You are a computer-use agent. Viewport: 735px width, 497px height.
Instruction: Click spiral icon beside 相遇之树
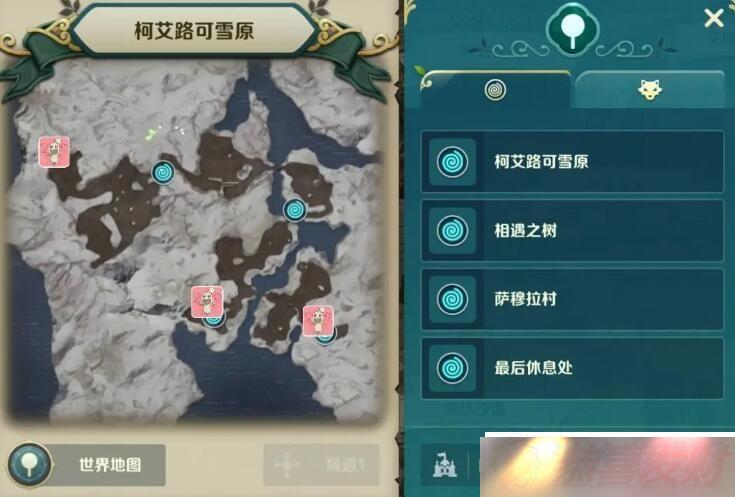tap(452, 231)
